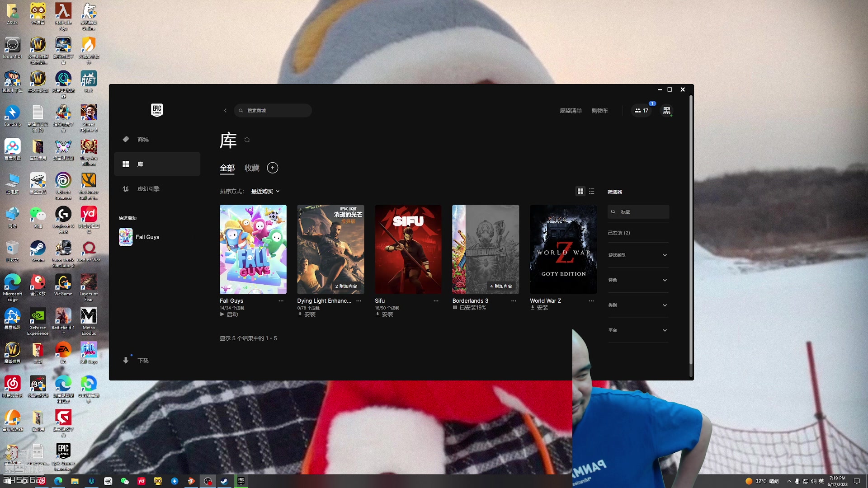Viewport: 868px width, 488px height.
Task: Click the 搜索商城 search field
Action: (x=273, y=111)
